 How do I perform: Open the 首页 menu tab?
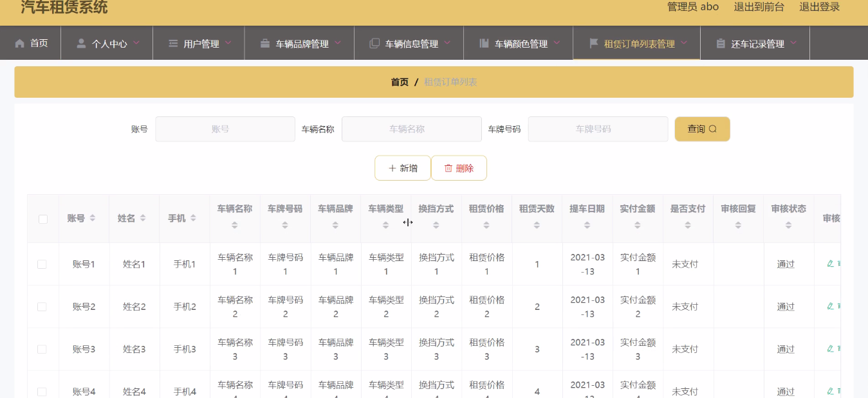point(39,43)
